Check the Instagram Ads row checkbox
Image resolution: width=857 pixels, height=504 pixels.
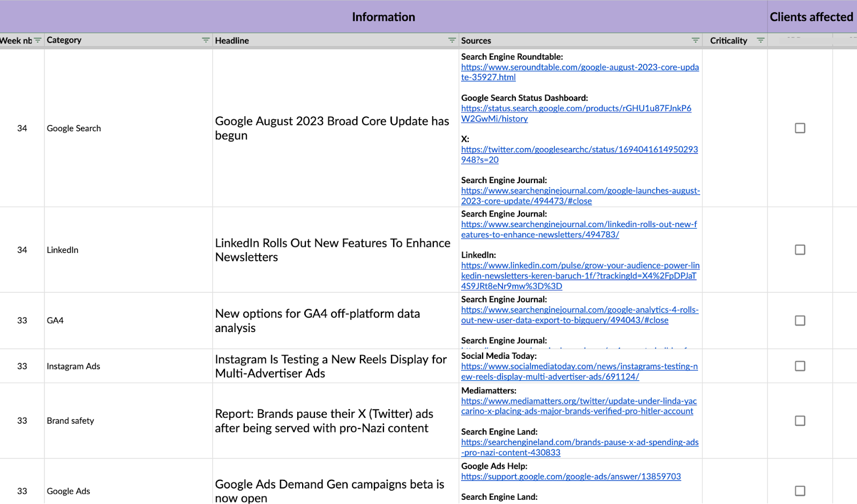800,366
